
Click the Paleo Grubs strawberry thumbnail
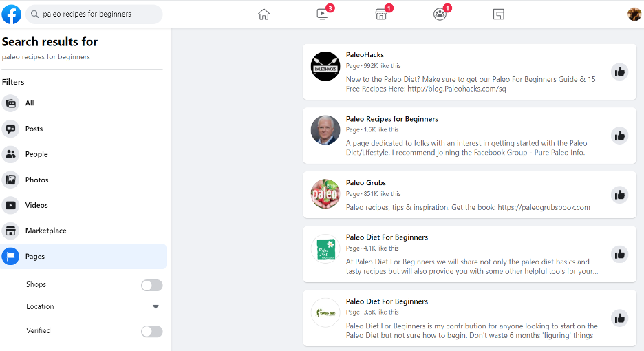[325, 193]
